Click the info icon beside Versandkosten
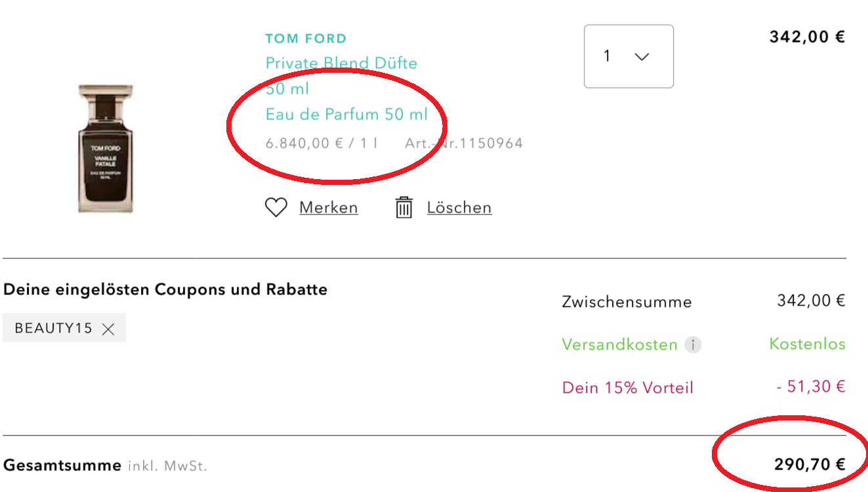 pos(693,345)
